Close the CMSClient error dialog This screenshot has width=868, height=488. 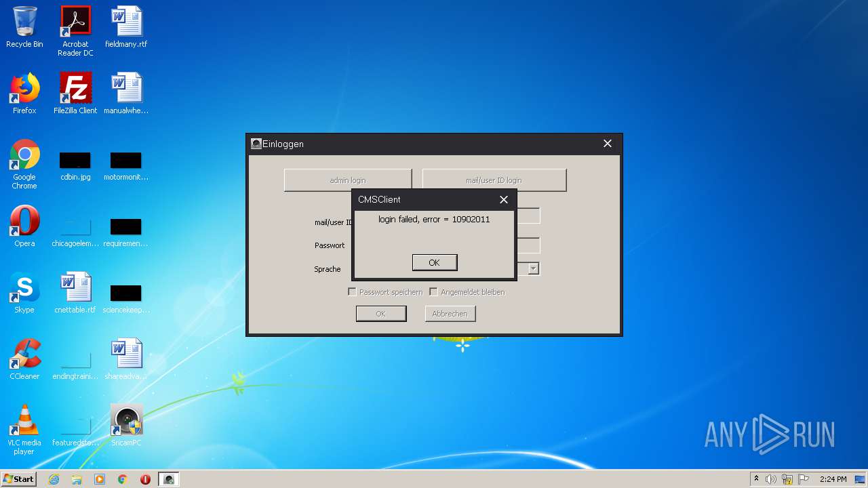pyautogui.click(x=503, y=199)
